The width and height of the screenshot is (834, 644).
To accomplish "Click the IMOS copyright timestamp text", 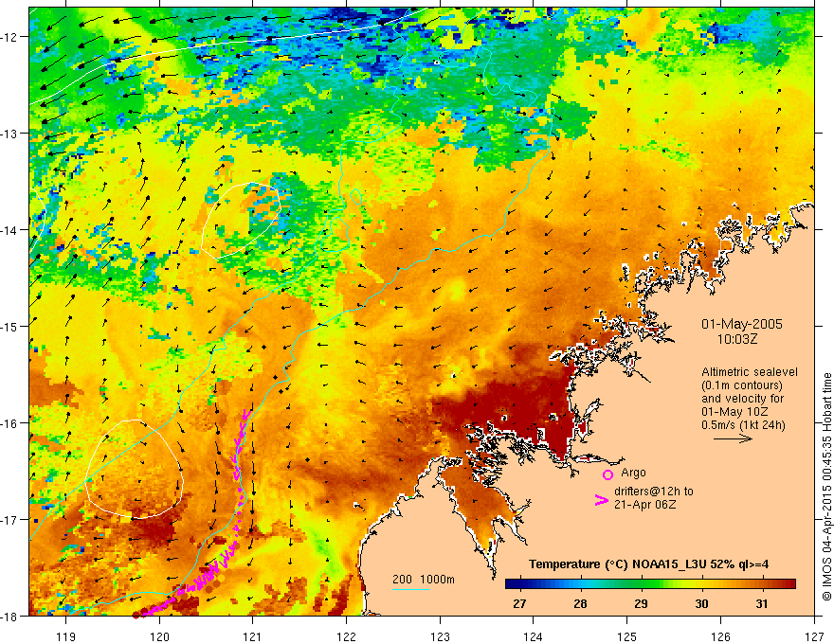I will tap(826, 488).
